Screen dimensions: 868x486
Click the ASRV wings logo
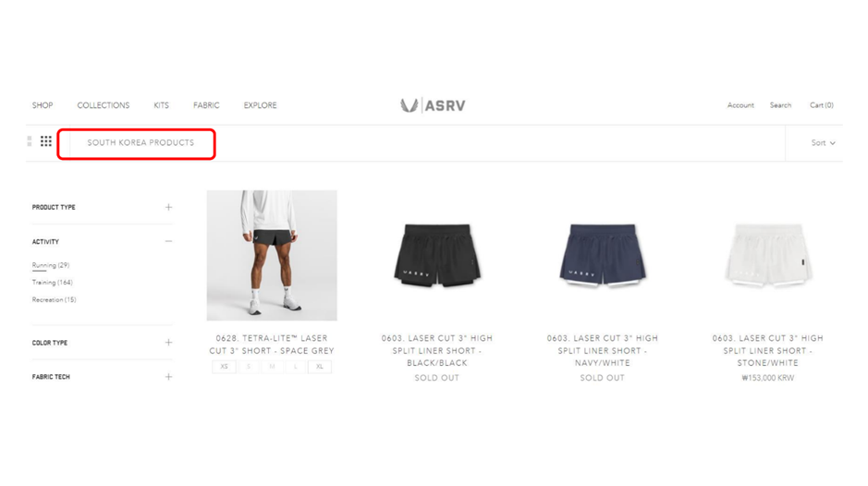[x=433, y=105]
